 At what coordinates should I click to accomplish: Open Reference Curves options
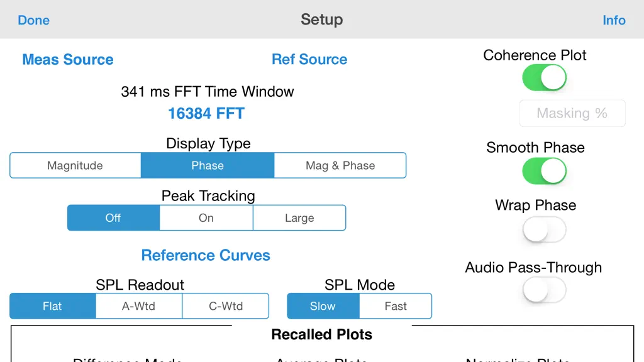(206, 255)
